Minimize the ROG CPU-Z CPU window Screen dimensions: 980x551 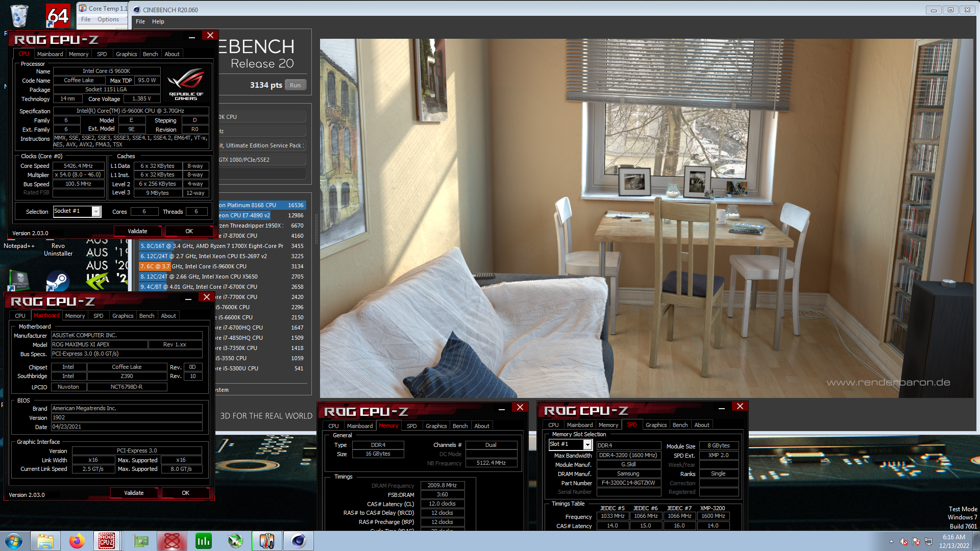click(191, 37)
